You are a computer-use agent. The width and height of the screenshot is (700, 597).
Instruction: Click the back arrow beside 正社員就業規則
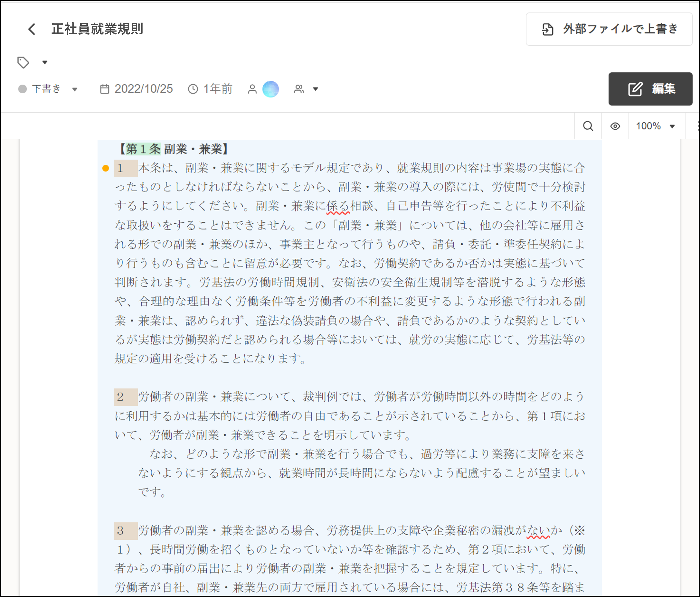tap(31, 29)
